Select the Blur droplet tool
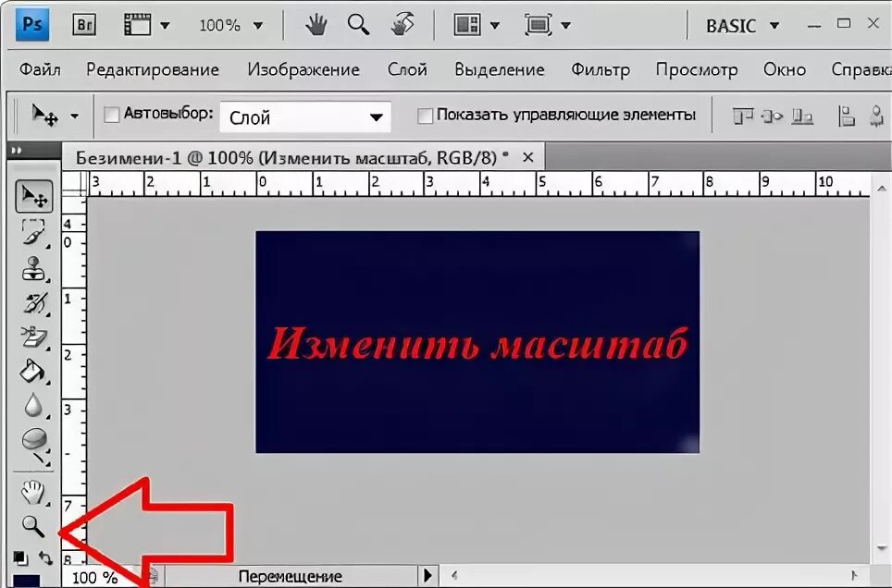 (34, 406)
